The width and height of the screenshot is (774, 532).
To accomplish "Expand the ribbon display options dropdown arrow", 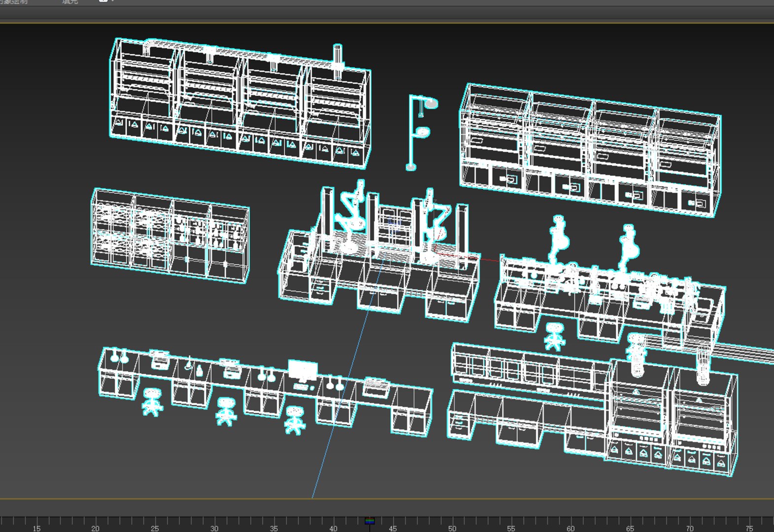I will tap(112, 1).
